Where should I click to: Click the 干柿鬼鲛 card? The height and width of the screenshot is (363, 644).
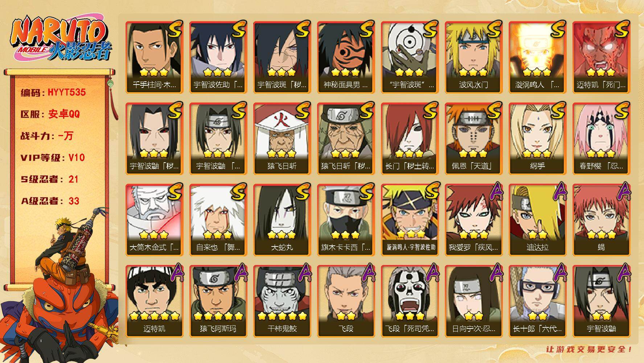point(282,301)
